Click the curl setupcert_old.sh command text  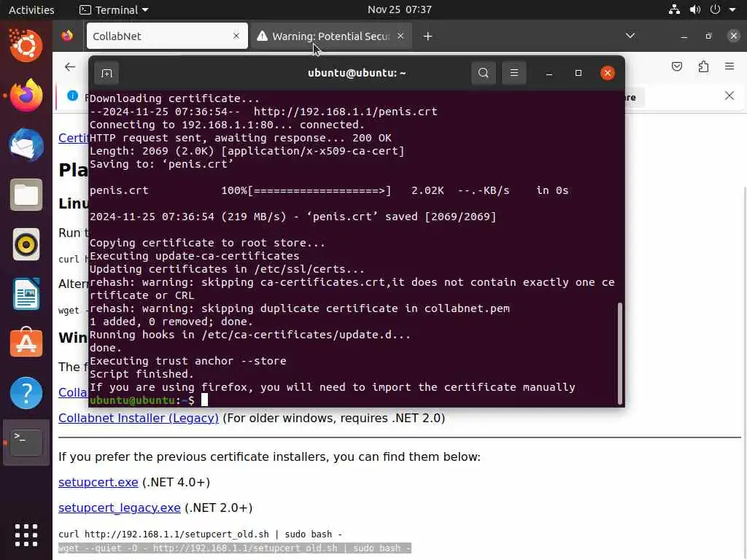(x=200, y=534)
